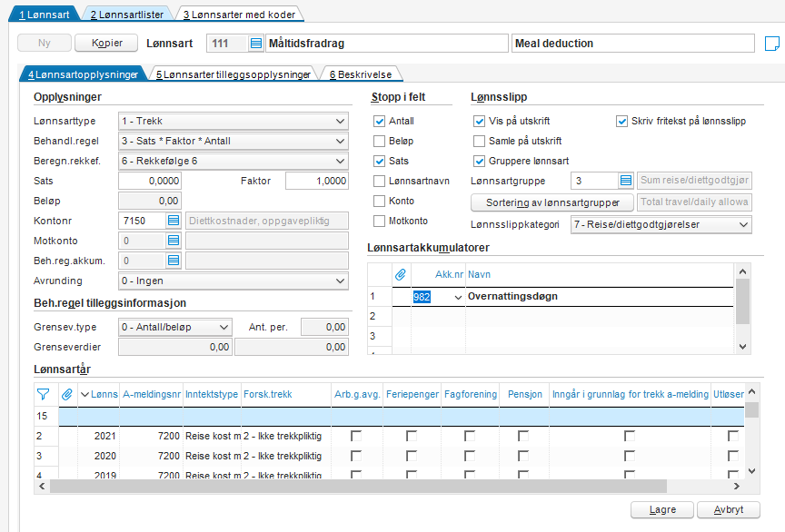Switch to the 1 Lønnsart tab
The image size is (785, 532).
click(44, 15)
